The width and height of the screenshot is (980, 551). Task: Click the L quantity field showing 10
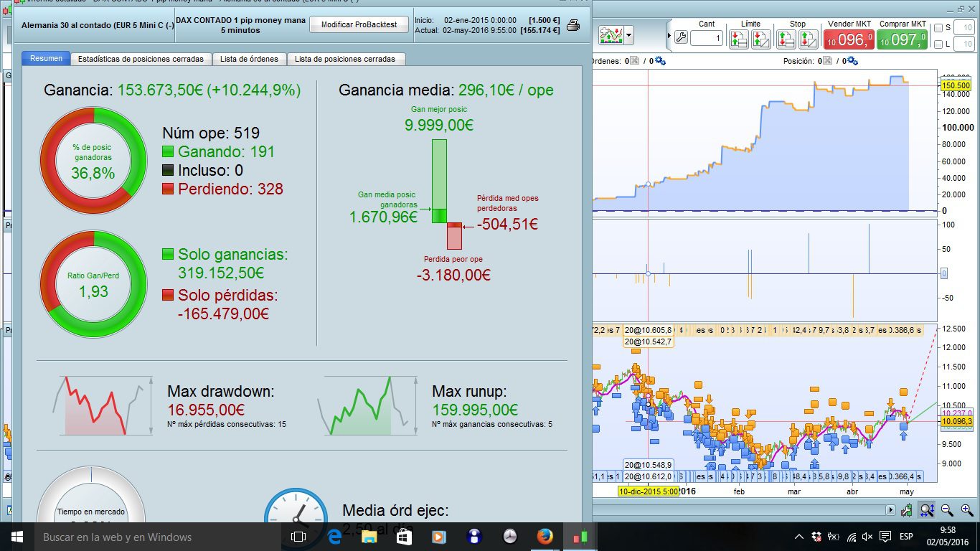pyautogui.click(x=964, y=44)
